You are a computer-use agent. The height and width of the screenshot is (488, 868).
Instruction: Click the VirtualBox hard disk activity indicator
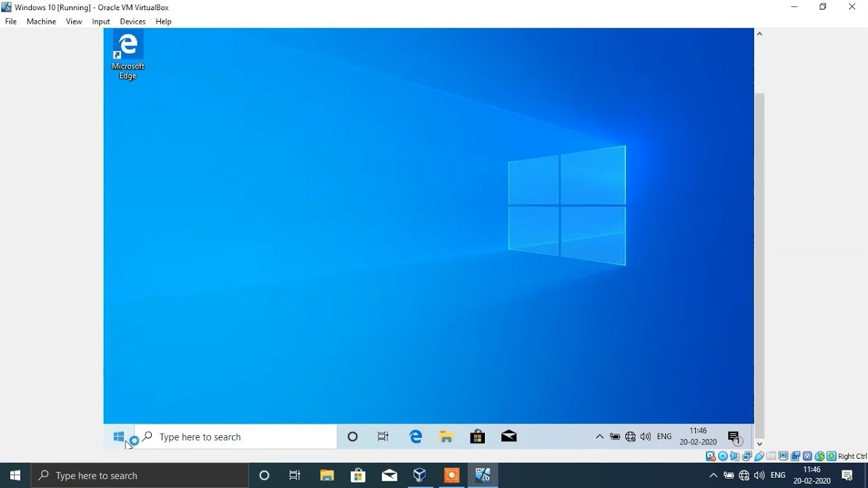coord(711,456)
